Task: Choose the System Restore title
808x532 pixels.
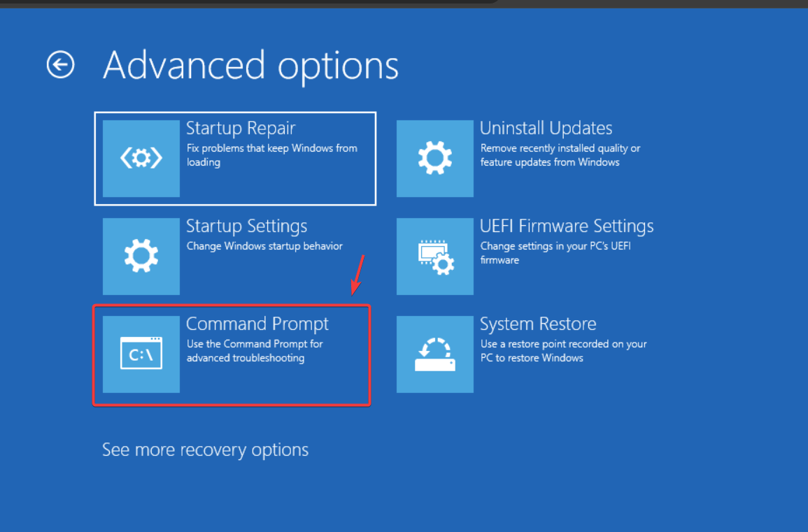Action: click(538, 324)
